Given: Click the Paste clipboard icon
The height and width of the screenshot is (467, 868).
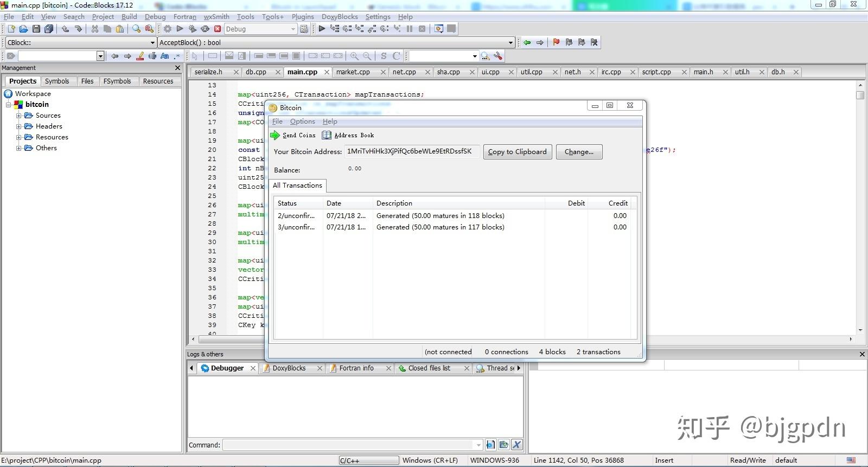Looking at the screenshot, I should [120, 29].
